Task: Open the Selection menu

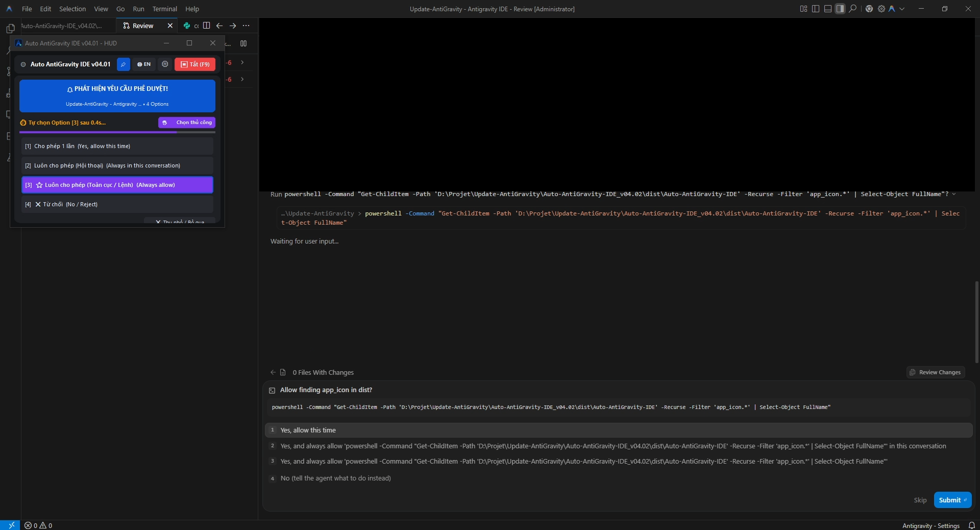Action: click(72, 9)
